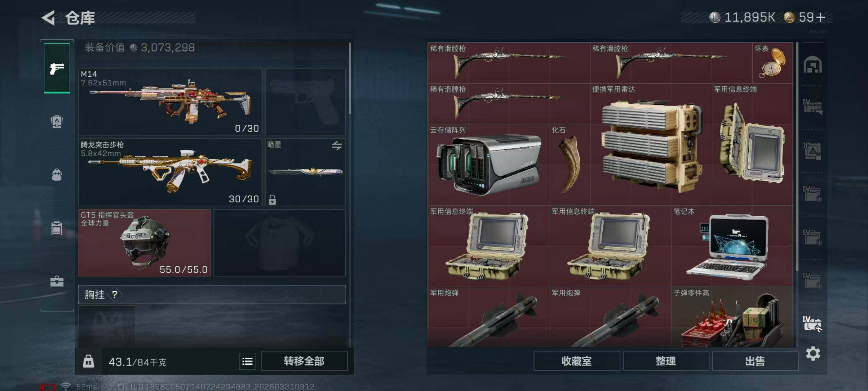Open the list view icon beside weight
Viewport: 868px width, 391px height.
[247, 361]
